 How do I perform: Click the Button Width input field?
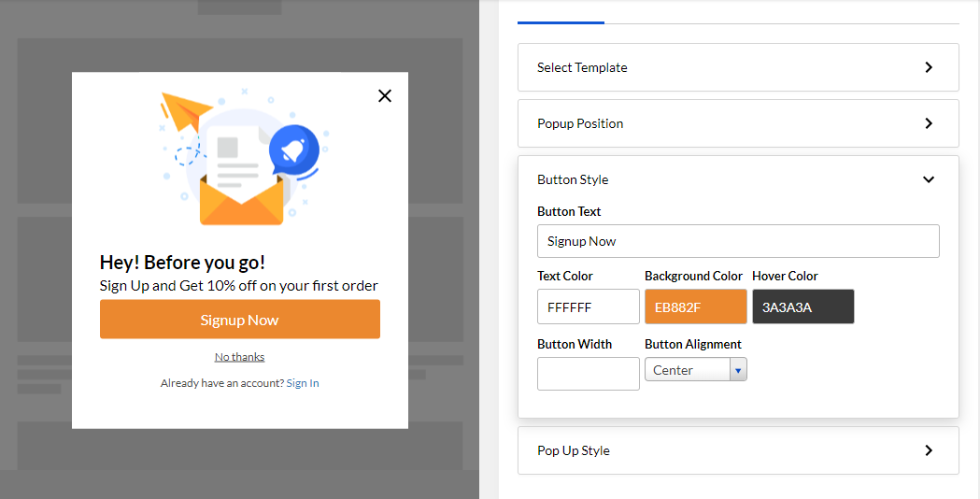pyautogui.click(x=589, y=374)
